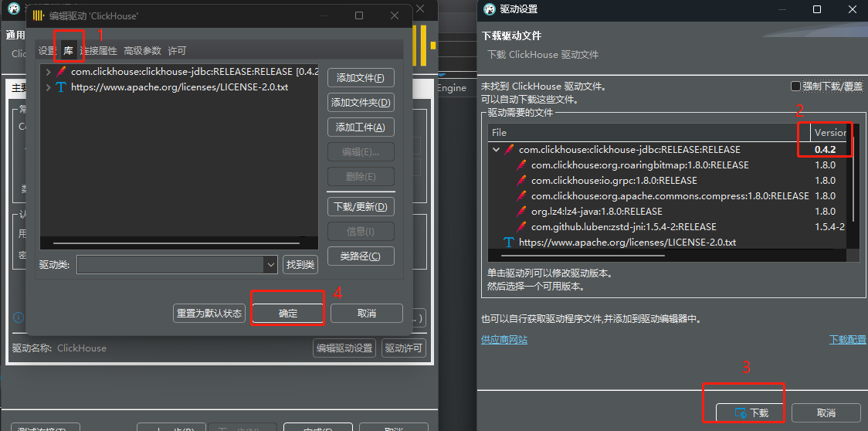Image resolution: width=868 pixels, height=431 pixels.
Task: Click the 添加工件(A) button
Action: 361,127
